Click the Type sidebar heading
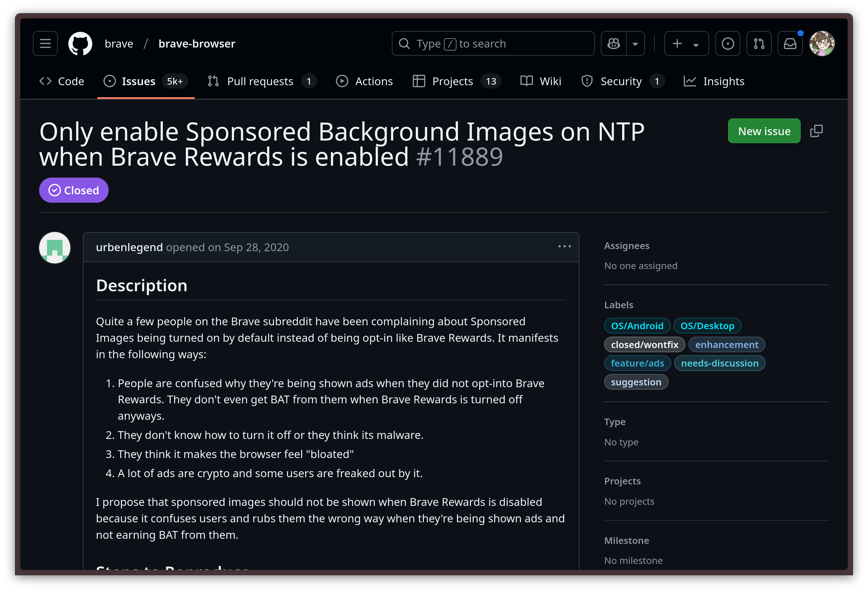 615,422
